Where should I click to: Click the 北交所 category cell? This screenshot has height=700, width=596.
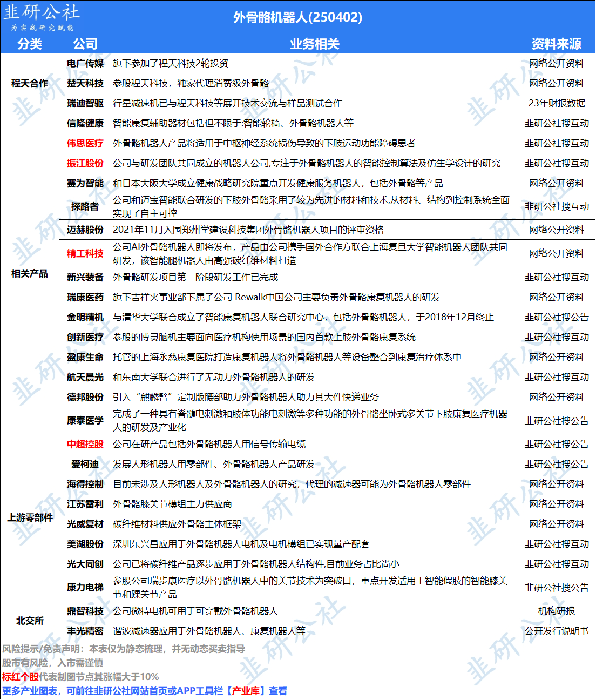click(x=30, y=621)
